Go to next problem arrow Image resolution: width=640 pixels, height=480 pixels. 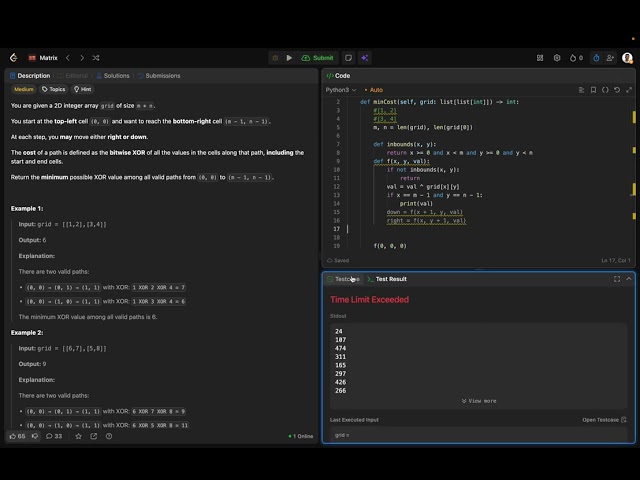tap(82, 58)
